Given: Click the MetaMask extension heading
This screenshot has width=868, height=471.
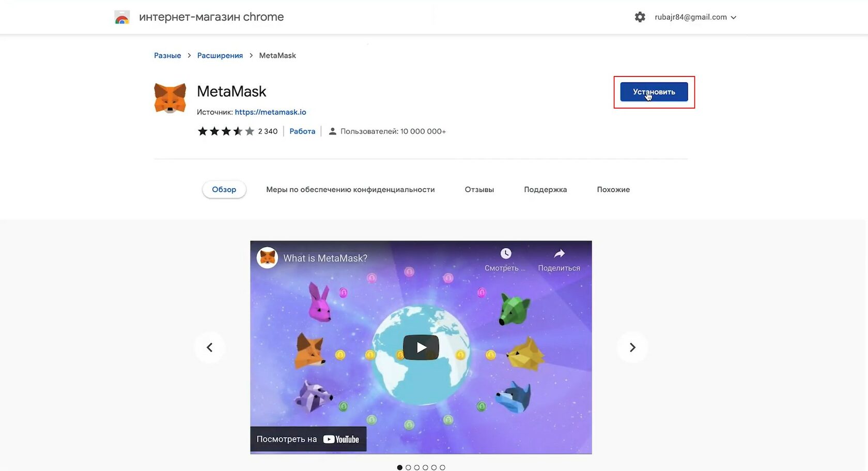Looking at the screenshot, I should 231,92.
